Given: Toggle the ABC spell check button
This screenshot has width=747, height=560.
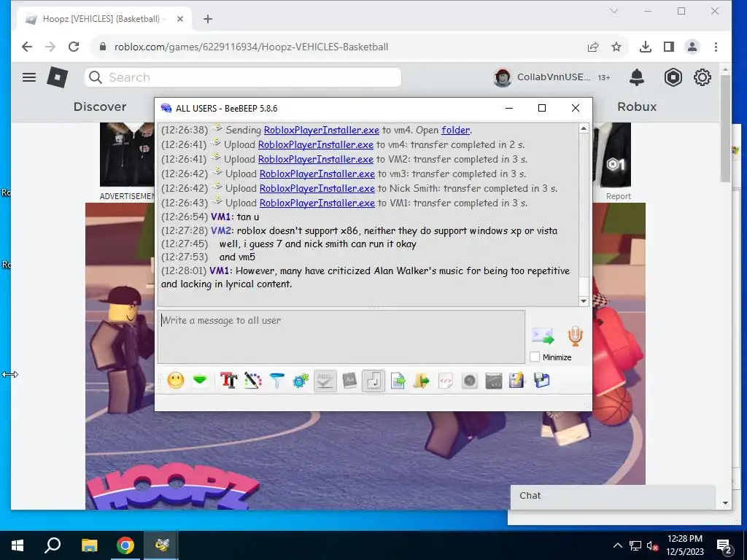Looking at the screenshot, I should (325, 381).
